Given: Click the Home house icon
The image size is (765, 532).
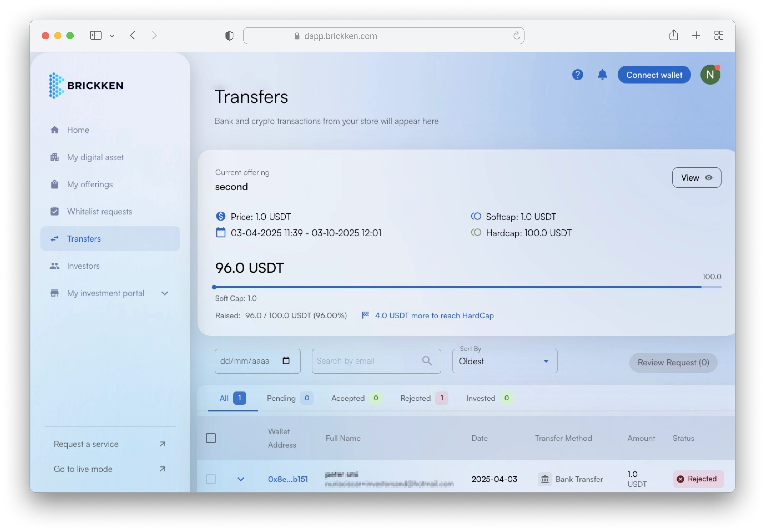Looking at the screenshot, I should coord(55,130).
